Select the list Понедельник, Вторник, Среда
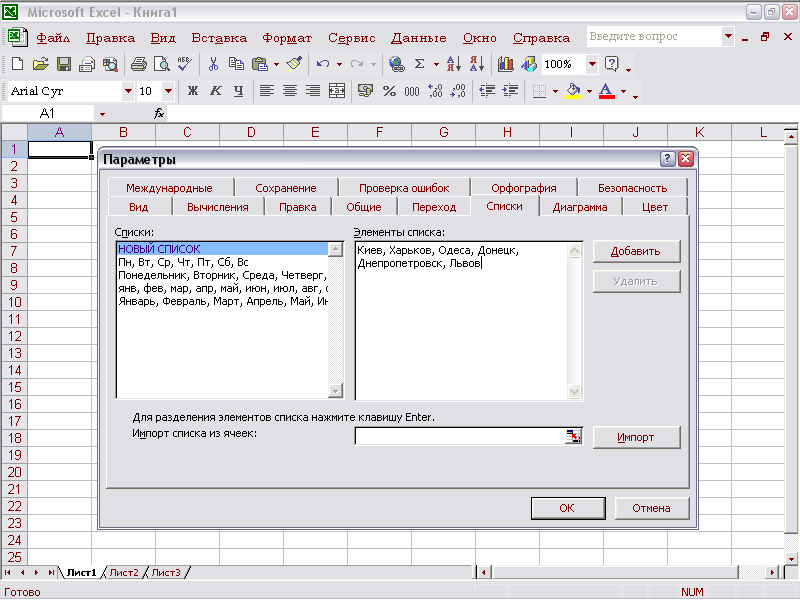 (x=222, y=276)
